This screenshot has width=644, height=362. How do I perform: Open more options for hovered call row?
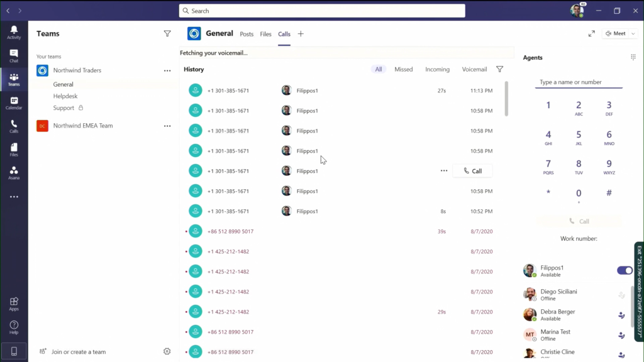pos(444,171)
